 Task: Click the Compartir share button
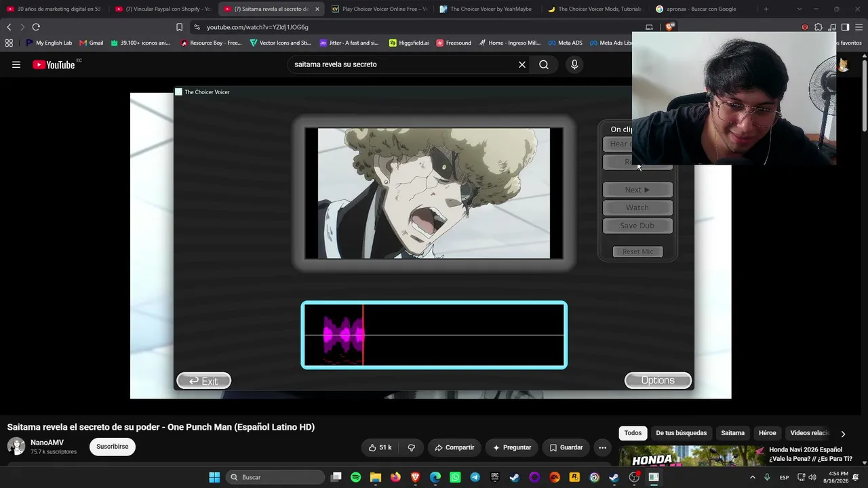[454, 447]
